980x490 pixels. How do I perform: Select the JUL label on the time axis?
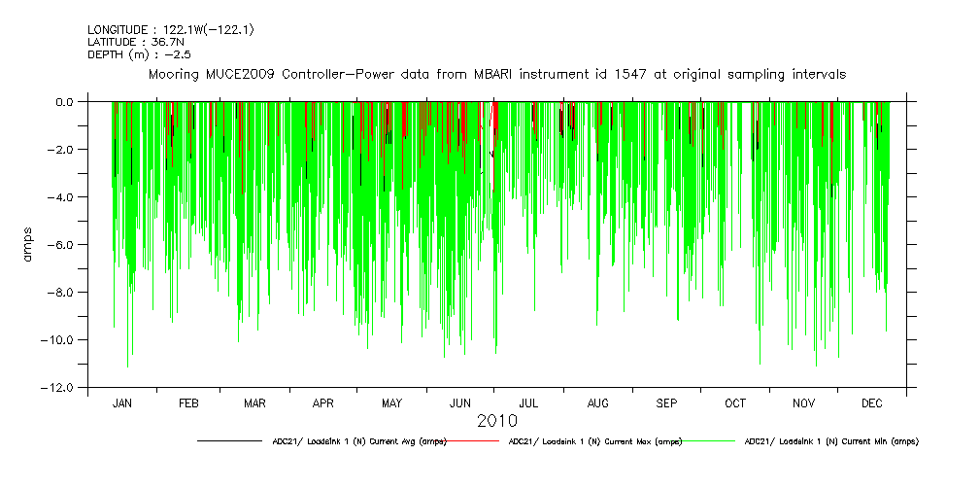click(x=528, y=403)
